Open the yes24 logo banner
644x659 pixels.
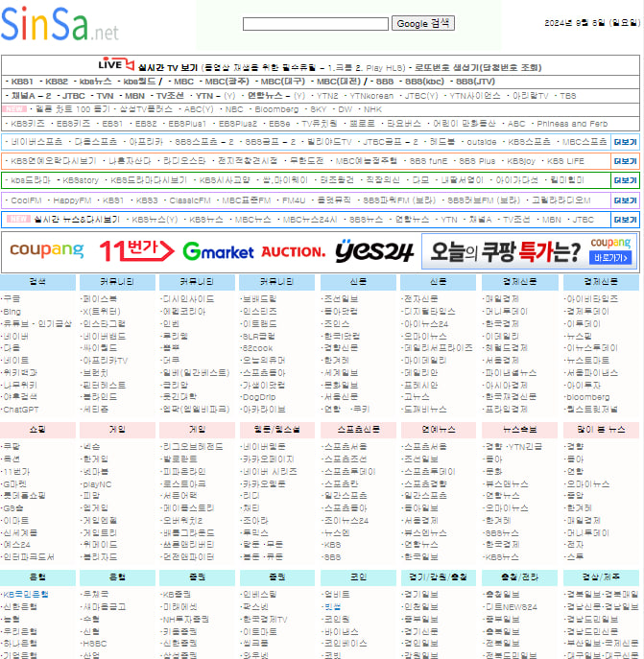[374, 251]
